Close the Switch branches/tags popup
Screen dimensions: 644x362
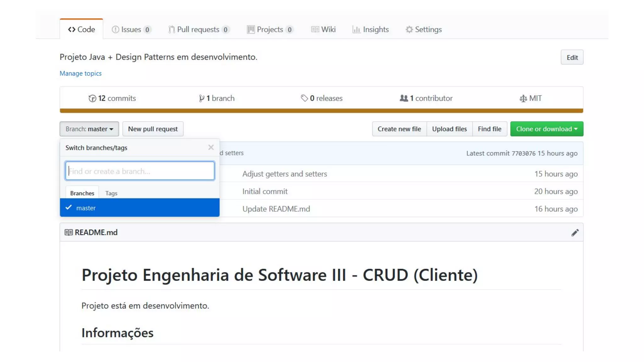pyautogui.click(x=211, y=147)
